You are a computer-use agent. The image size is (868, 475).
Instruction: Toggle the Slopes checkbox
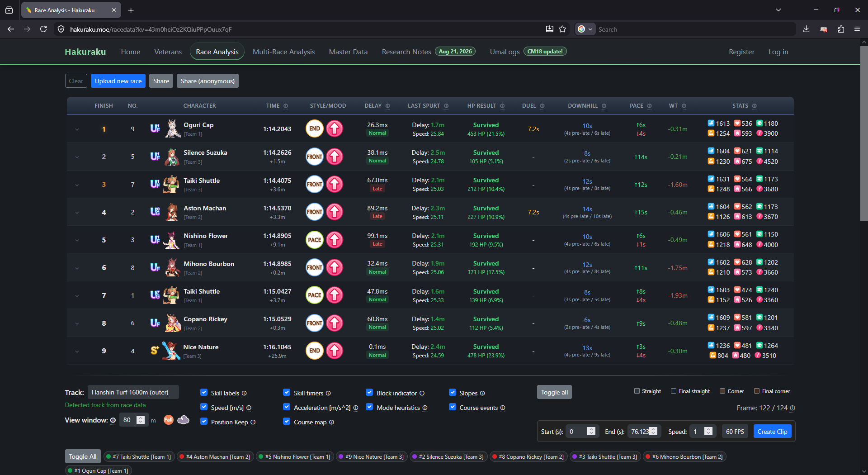453,393
